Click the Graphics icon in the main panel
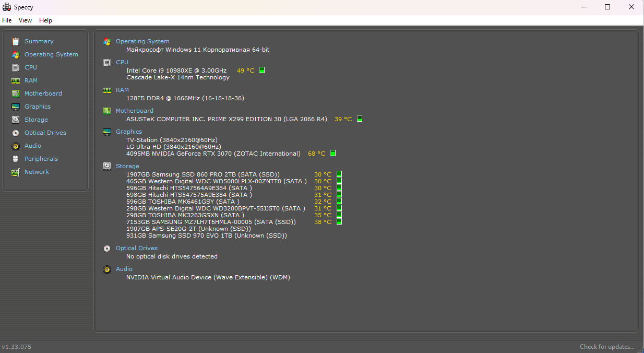 107,132
